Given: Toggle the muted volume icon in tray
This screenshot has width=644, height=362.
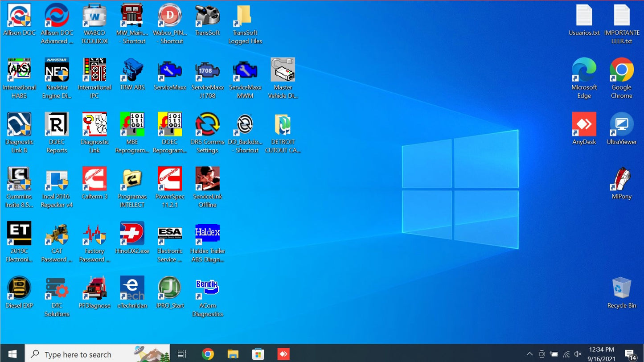Looking at the screenshot, I should pyautogui.click(x=578, y=354).
